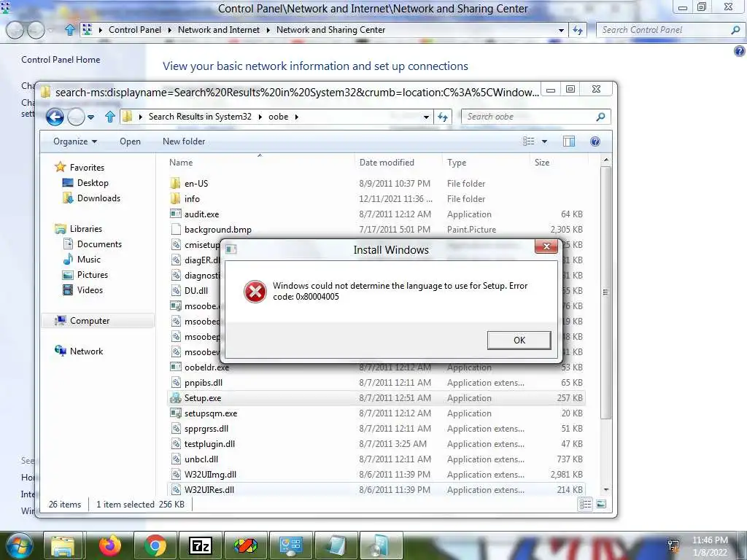Open the Windows Start menu
This screenshot has height=560, width=747.
18,545
